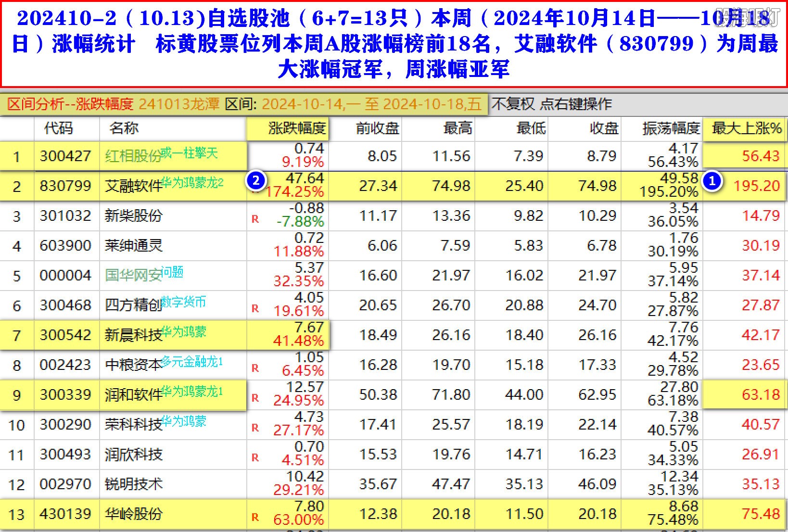This screenshot has width=788, height=532.
Task: Select stock code 300493
Action: (65, 455)
